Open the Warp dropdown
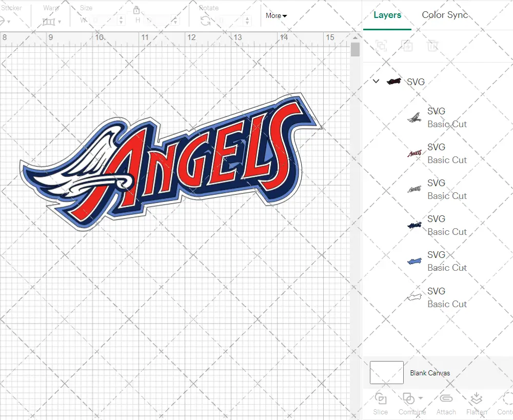Viewport: 513px width, 420px height. [52, 22]
